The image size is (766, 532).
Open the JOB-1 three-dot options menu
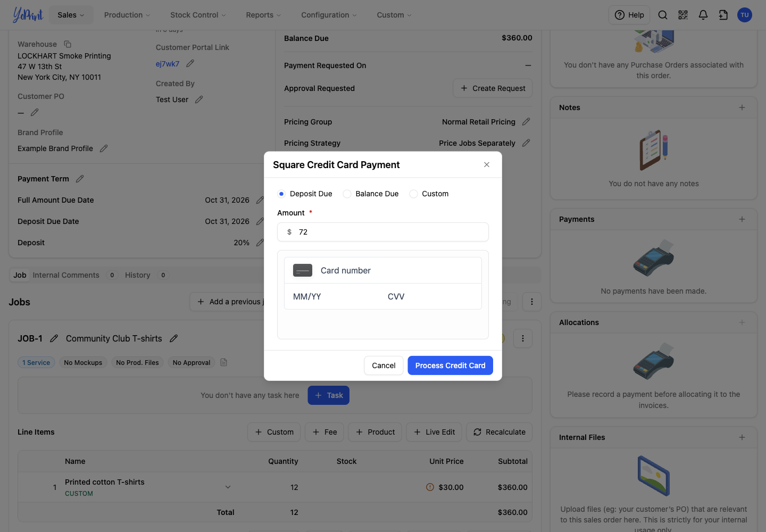click(x=523, y=338)
